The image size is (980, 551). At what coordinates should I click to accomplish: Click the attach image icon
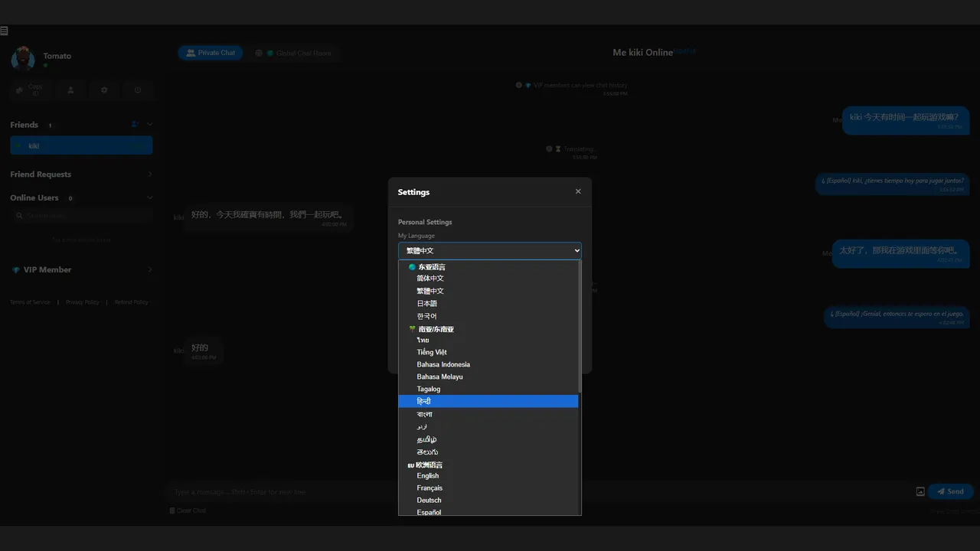click(x=920, y=491)
